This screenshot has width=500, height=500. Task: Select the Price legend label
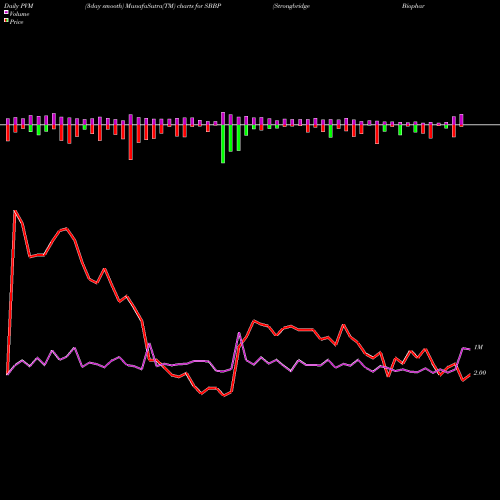[x=16, y=22]
